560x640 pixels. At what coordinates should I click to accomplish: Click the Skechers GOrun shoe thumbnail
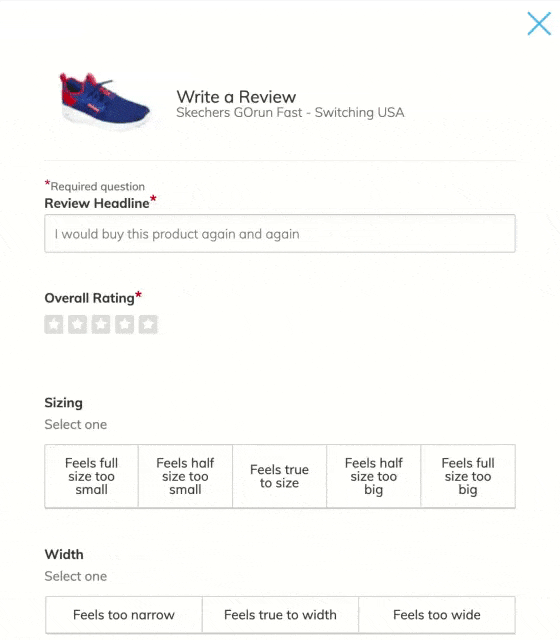click(x=105, y=101)
